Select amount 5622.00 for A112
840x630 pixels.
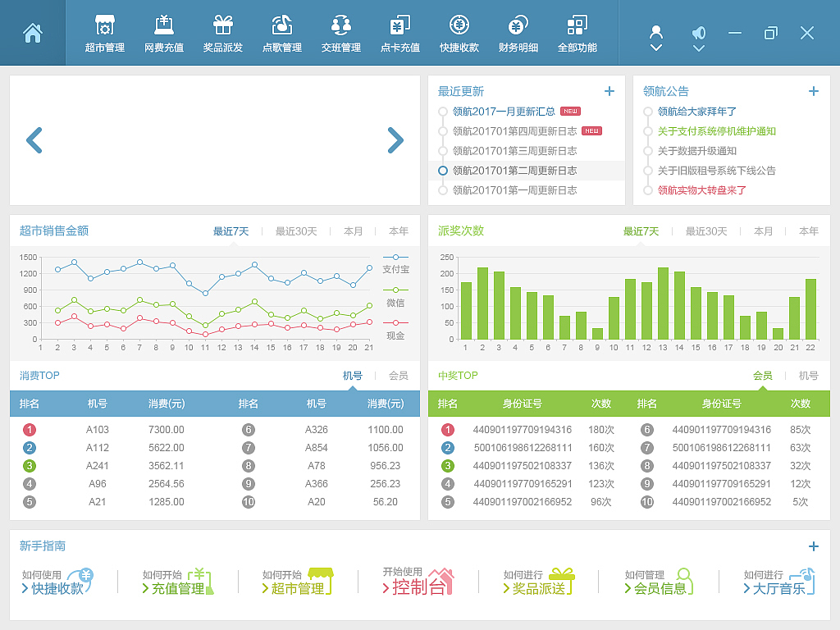(x=166, y=448)
